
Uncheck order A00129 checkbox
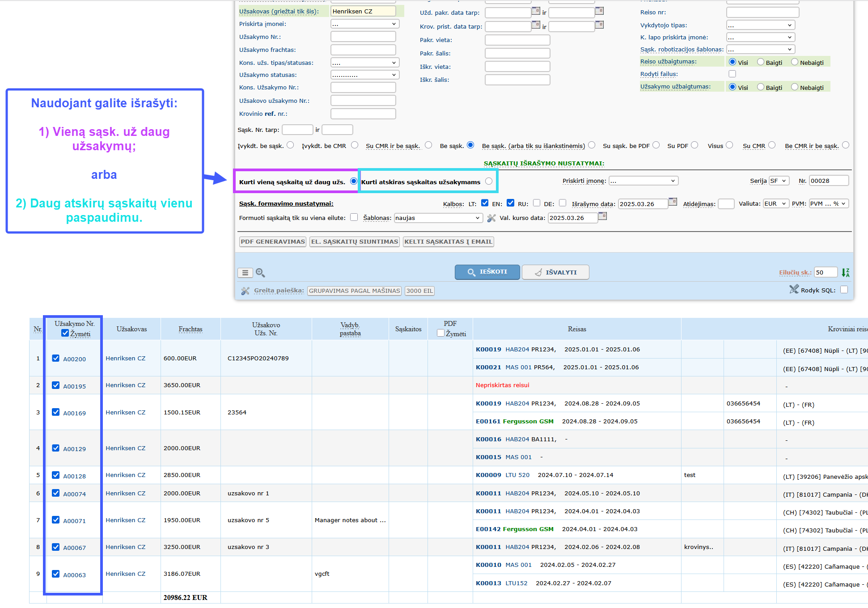[x=56, y=448]
